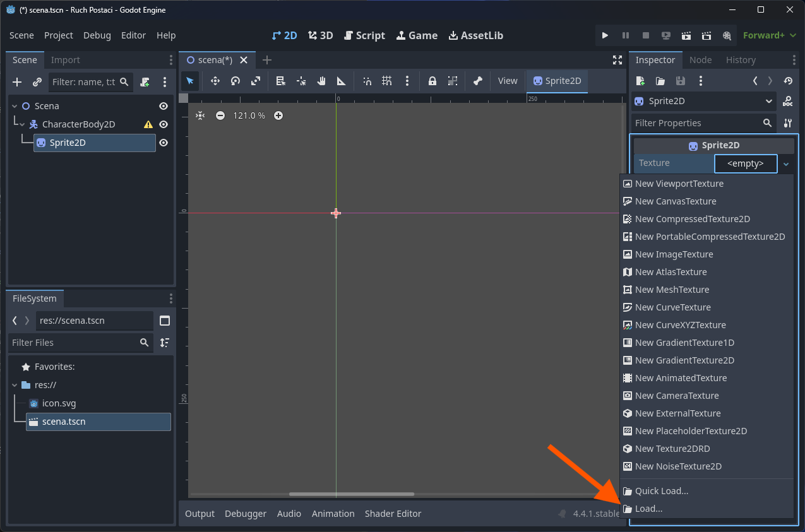Open the skeleton options bone icon
This screenshot has height=532, width=805.
tap(478, 81)
